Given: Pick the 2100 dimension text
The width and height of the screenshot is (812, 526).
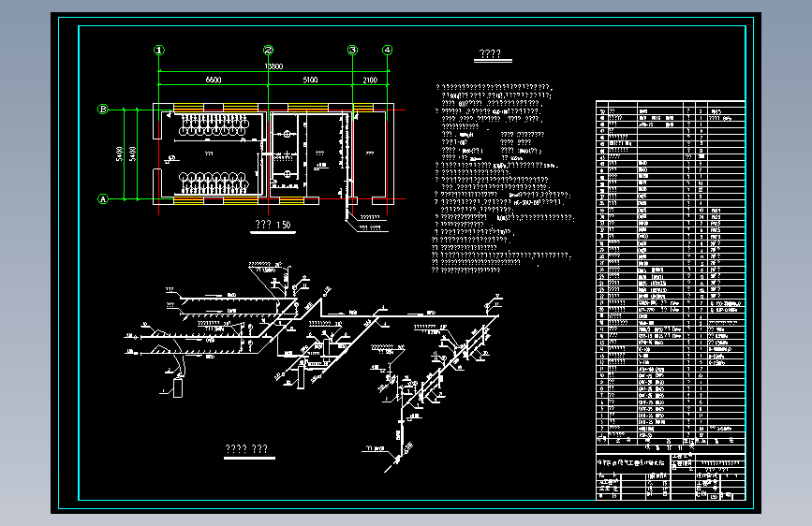Looking at the screenshot, I should [370, 80].
